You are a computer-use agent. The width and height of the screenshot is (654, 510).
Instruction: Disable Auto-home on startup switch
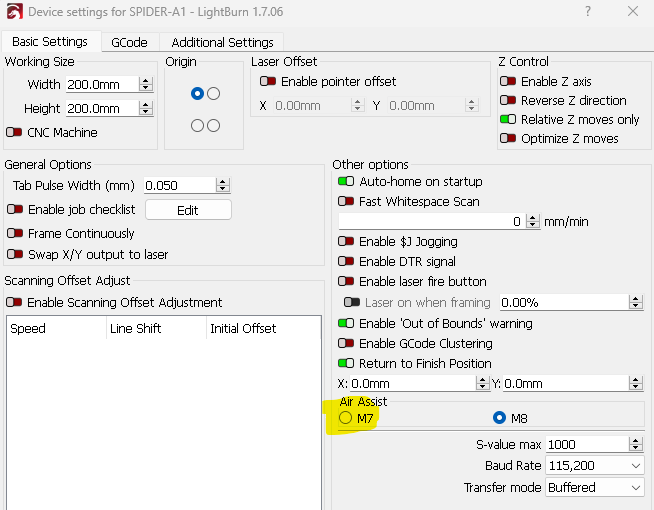tap(346, 181)
